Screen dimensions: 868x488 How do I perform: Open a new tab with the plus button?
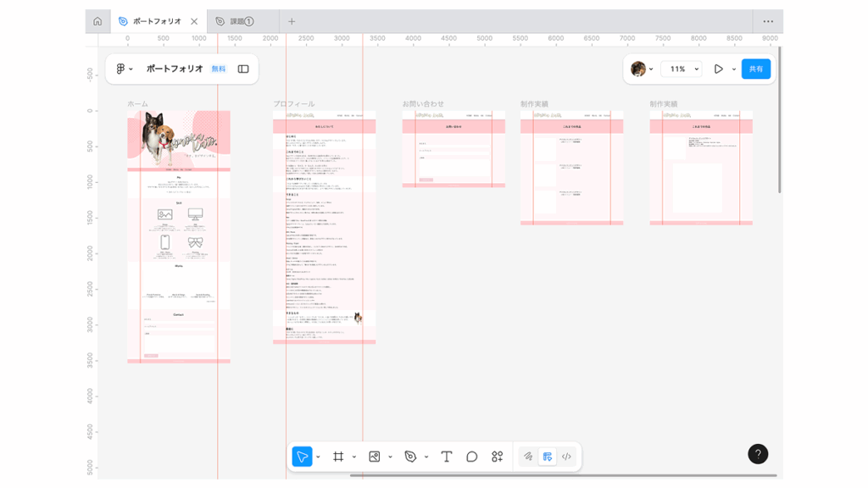tap(292, 21)
